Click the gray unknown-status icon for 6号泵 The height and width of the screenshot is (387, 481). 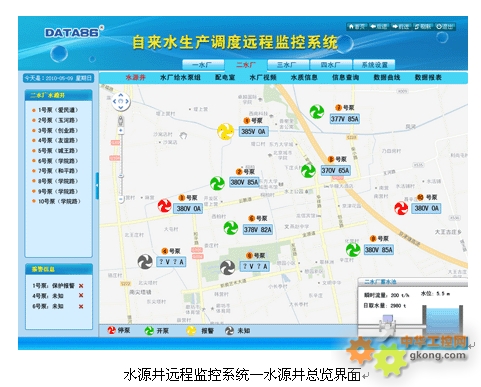[x=228, y=267]
